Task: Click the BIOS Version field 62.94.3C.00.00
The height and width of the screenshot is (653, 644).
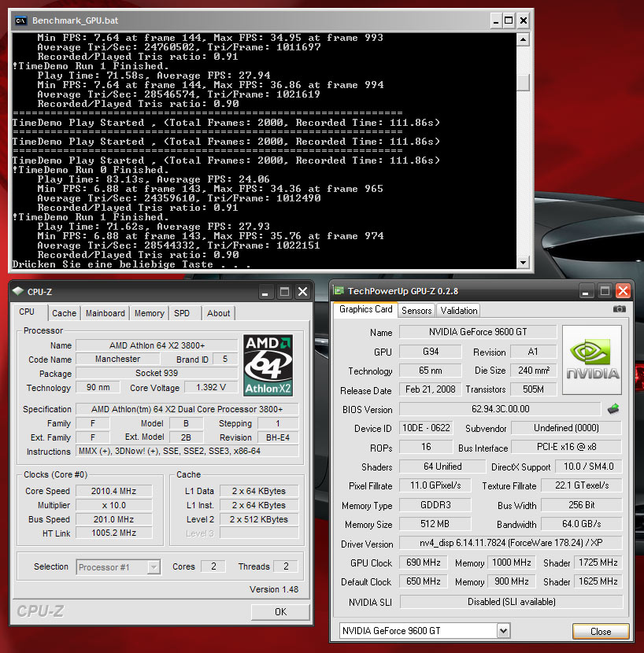Action: pyautogui.click(x=500, y=409)
